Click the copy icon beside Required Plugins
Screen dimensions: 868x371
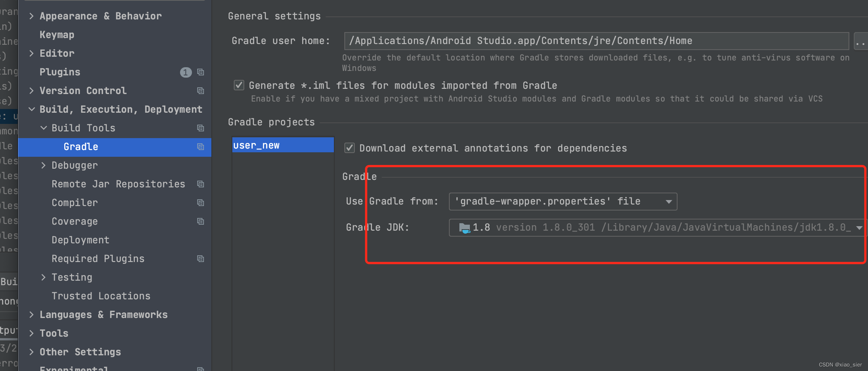pos(201,259)
